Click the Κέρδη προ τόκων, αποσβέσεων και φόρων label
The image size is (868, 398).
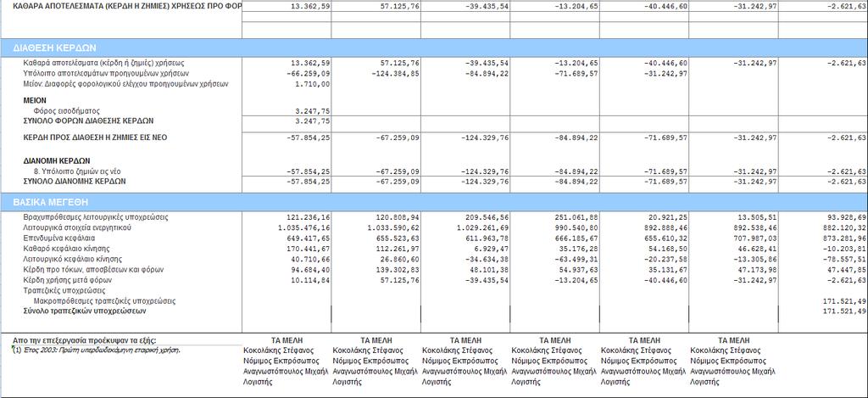click(x=92, y=269)
